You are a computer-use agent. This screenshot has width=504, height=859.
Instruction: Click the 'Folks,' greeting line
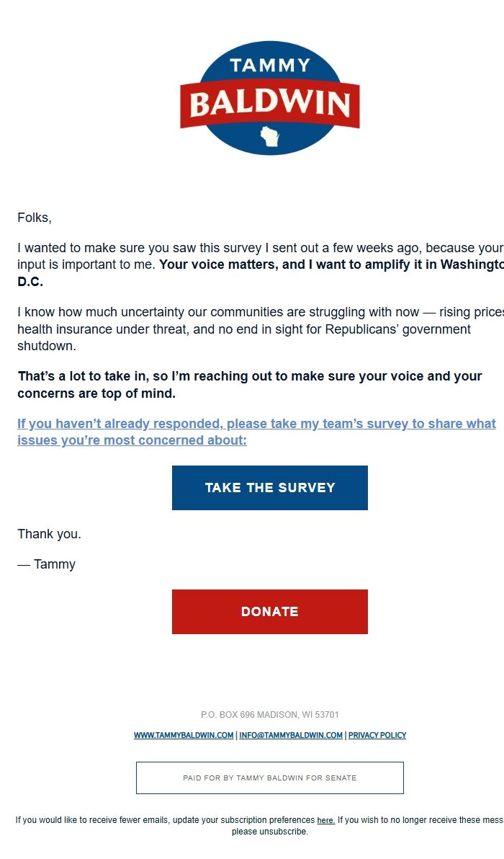point(35,218)
